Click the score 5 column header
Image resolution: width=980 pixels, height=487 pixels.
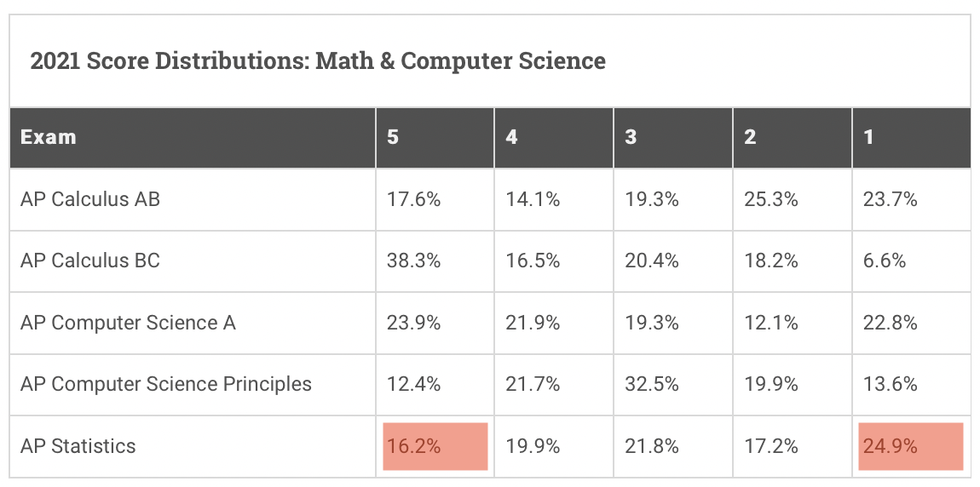392,137
